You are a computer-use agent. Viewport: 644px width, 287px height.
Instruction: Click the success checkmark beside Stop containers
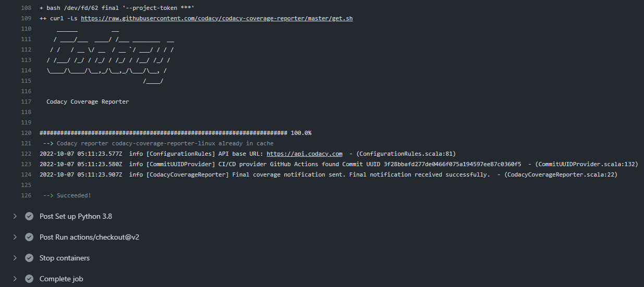click(x=29, y=258)
